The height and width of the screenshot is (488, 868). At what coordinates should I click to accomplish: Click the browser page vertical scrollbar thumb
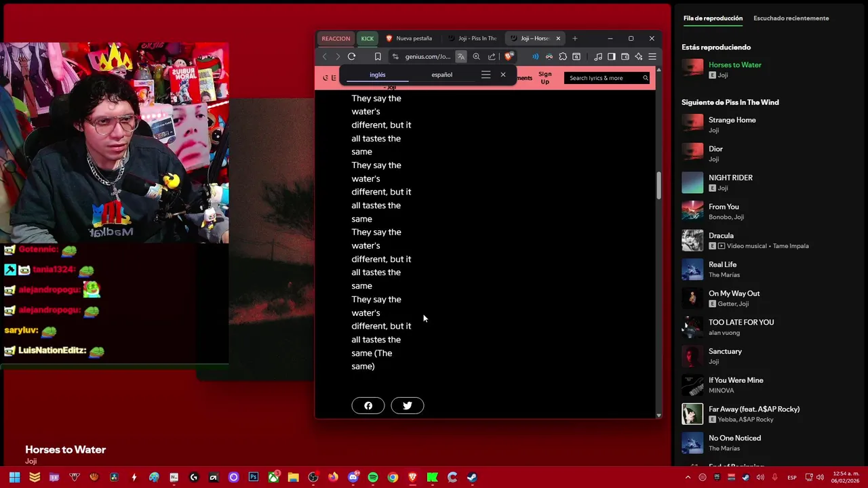[658, 185]
